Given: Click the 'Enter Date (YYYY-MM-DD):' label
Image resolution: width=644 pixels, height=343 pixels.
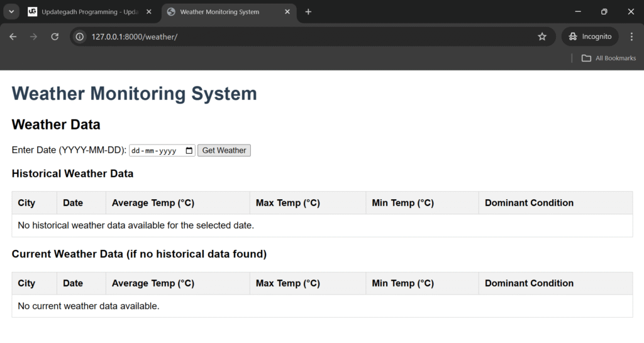Looking at the screenshot, I should coord(69,150).
